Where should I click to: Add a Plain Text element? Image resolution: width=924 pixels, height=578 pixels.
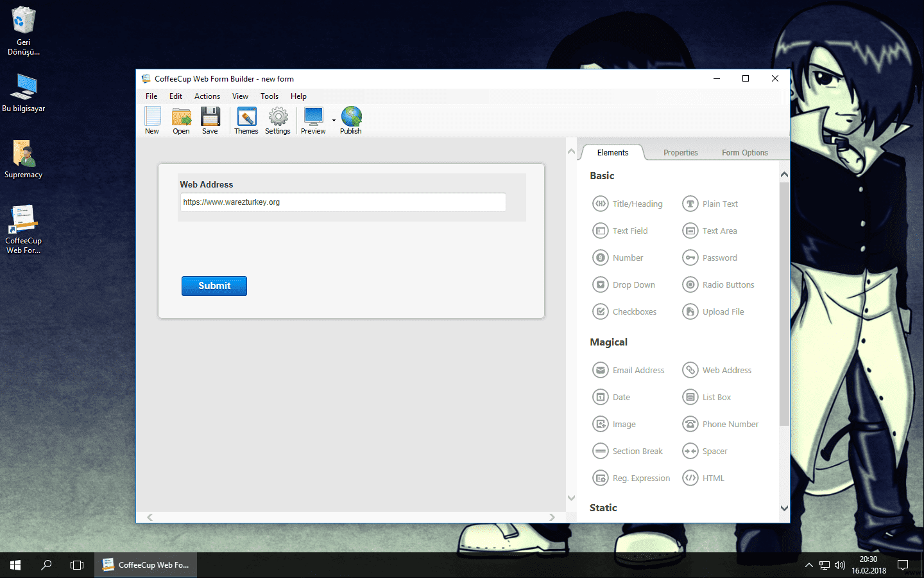(710, 204)
